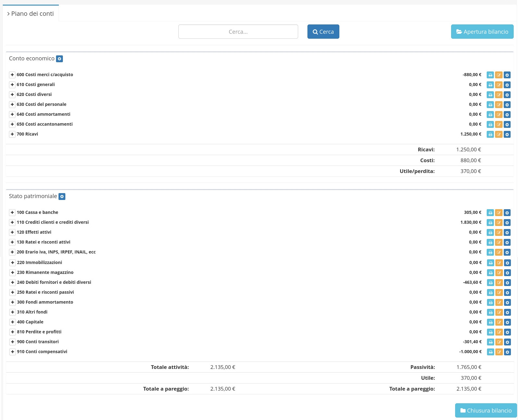The width and height of the screenshot is (518, 420).
Task: Edit the 400 Capitale account
Action: pyautogui.click(x=499, y=322)
